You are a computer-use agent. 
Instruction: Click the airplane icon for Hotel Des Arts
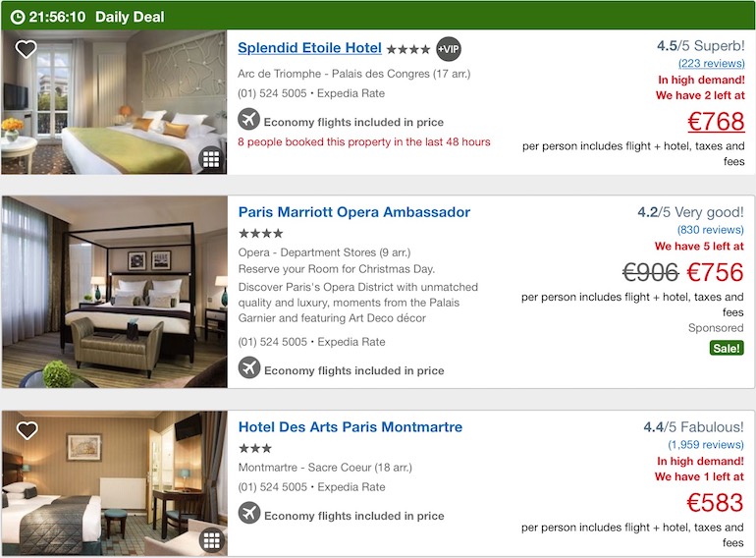(249, 513)
